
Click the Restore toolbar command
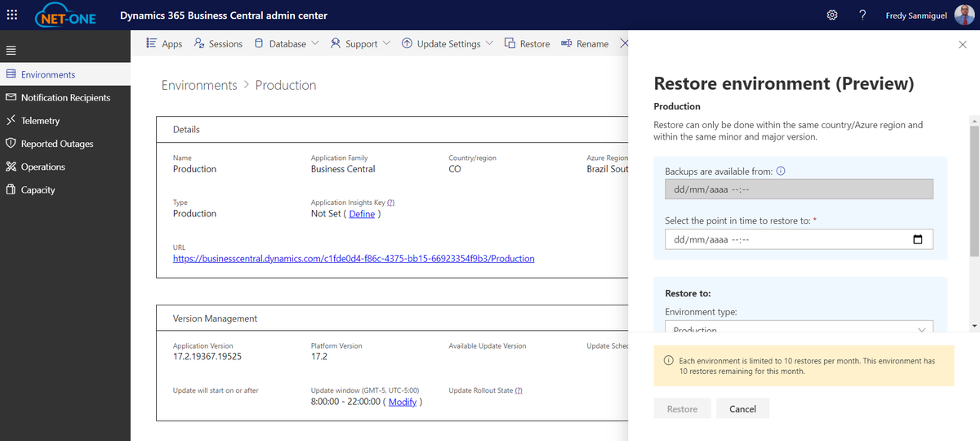tap(527, 43)
